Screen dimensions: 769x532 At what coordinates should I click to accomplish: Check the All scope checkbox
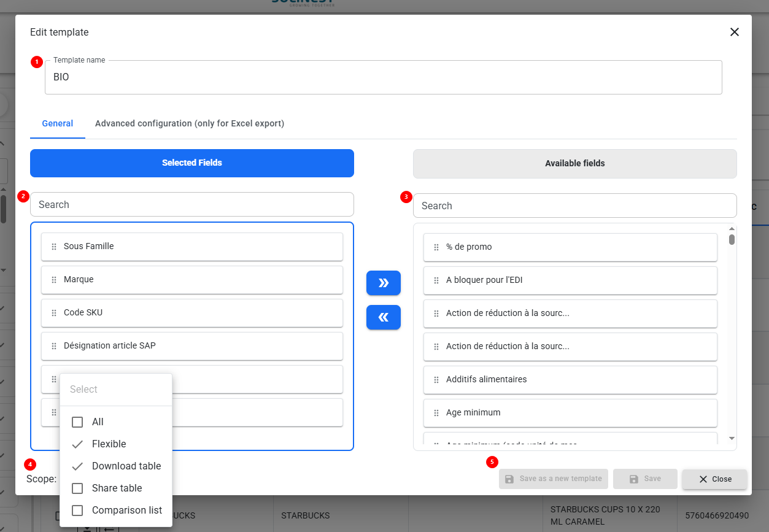77,422
